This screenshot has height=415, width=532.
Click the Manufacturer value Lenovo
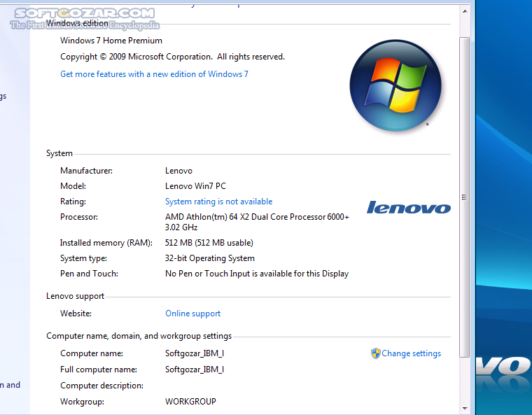point(178,171)
